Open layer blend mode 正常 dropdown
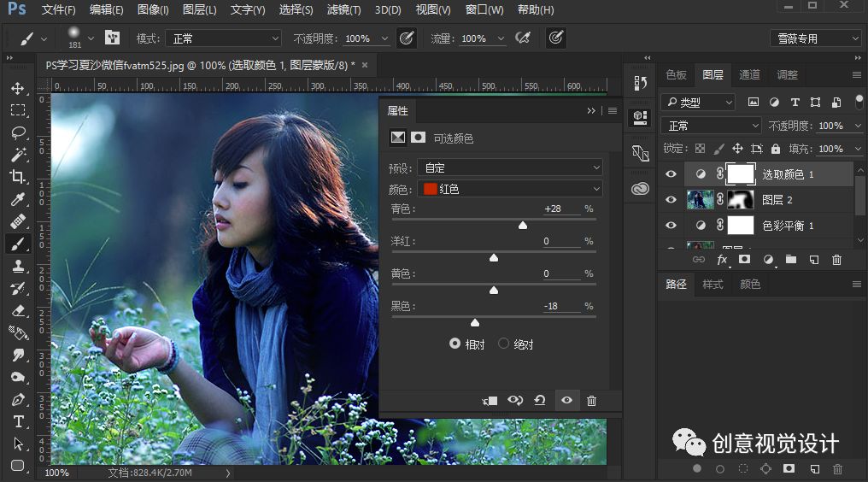 click(x=711, y=126)
